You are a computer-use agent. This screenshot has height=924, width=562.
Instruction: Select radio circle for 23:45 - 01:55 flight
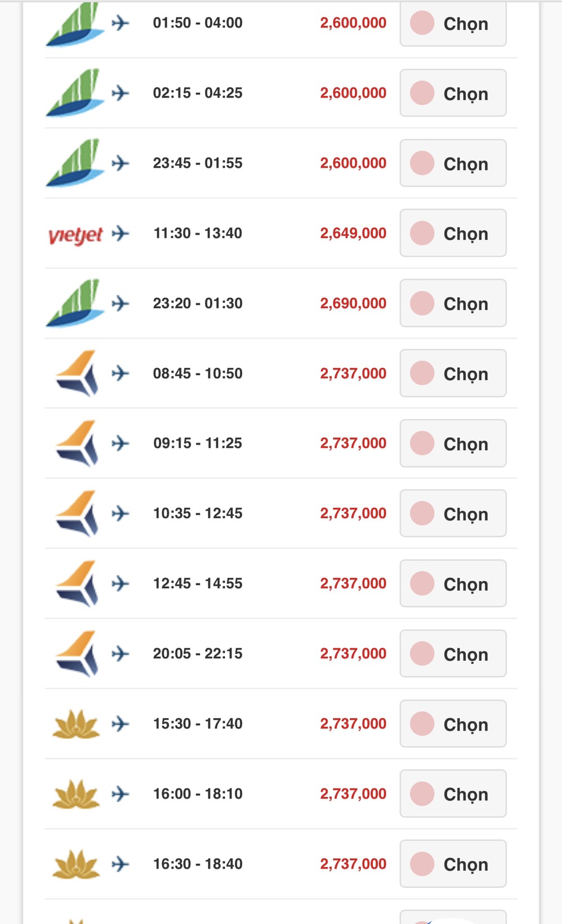coord(422,163)
